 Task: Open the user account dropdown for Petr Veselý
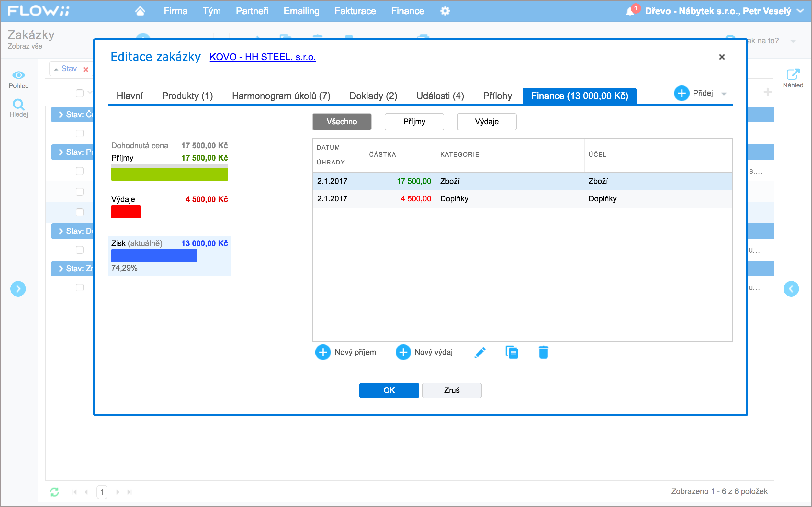(801, 11)
